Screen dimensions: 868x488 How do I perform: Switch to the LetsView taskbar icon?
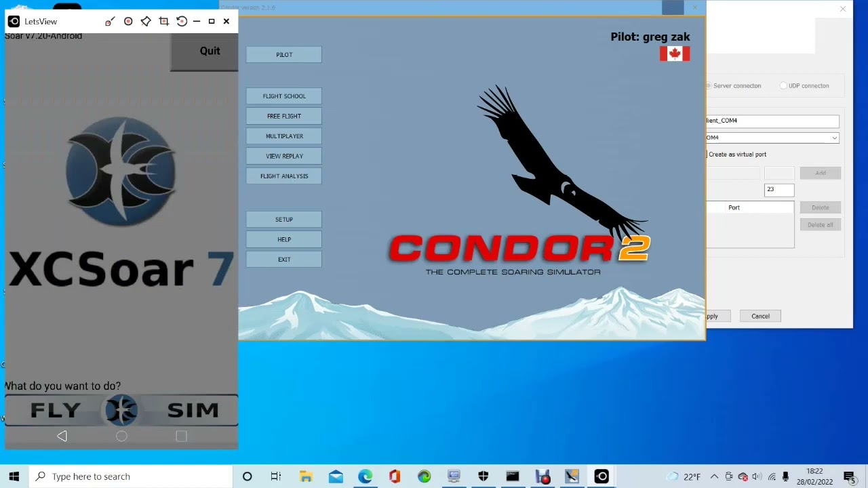click(x=601, y=476)
